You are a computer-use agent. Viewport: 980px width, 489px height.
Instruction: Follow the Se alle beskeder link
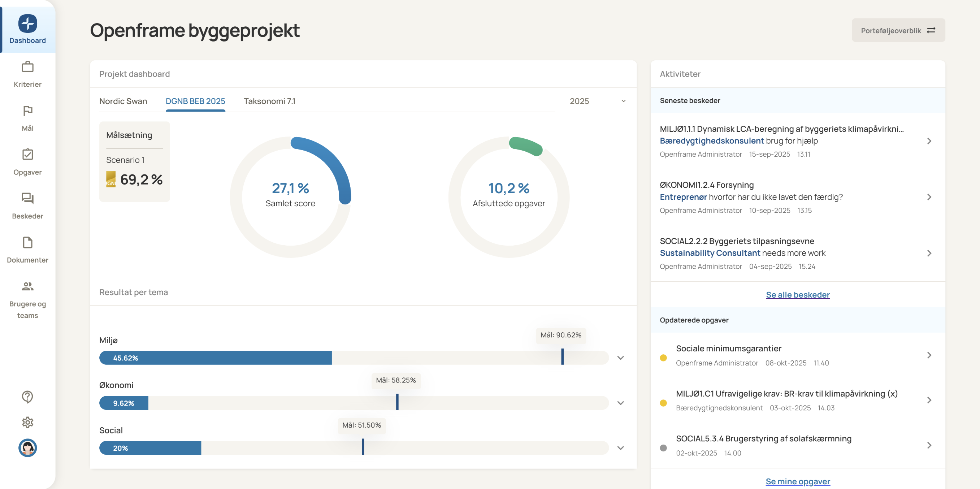pos(797,295)
